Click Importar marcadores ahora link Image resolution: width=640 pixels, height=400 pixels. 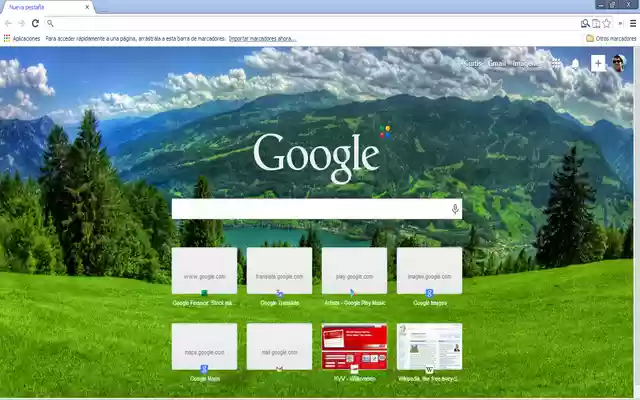[262, 39]
